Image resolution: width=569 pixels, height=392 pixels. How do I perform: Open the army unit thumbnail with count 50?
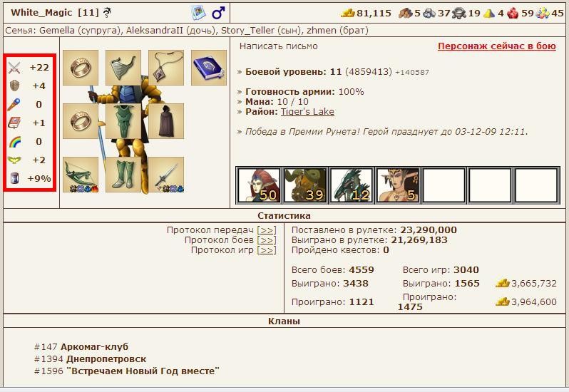[x=257, y=185]
